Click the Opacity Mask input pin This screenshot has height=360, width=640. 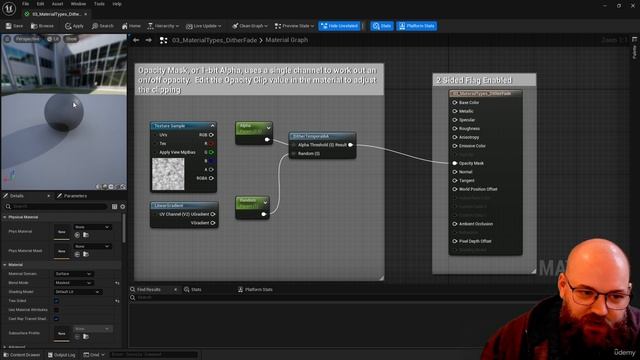coord(455,163)
